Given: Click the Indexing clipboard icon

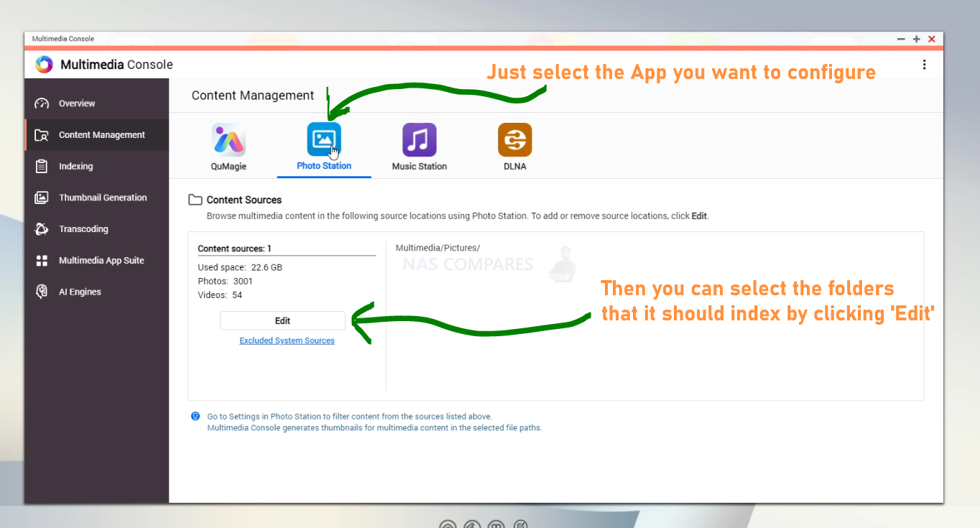Looking at the screenshot, I should coord(42,166).
